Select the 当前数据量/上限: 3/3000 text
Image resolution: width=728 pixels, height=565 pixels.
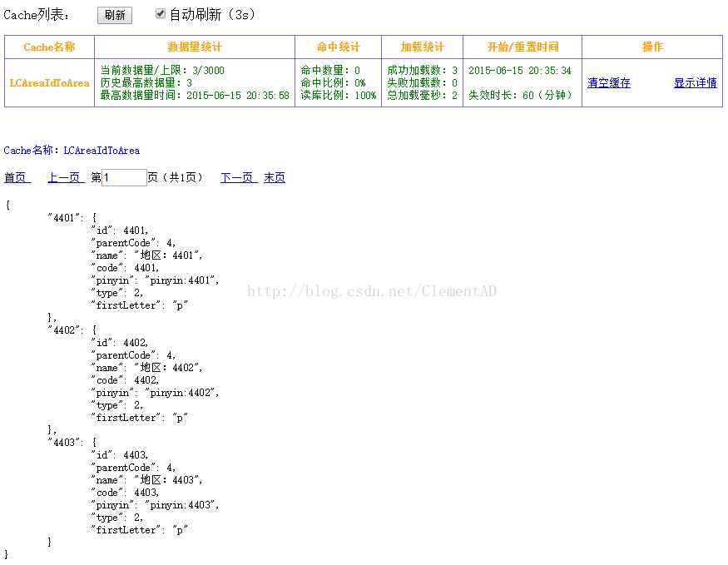(x=162, y=70)
